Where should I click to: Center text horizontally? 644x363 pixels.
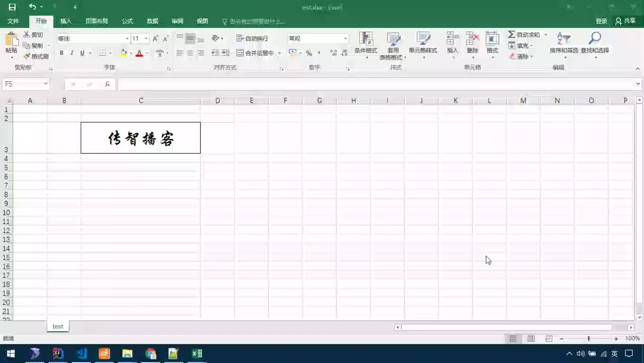[x=190, y=53]
